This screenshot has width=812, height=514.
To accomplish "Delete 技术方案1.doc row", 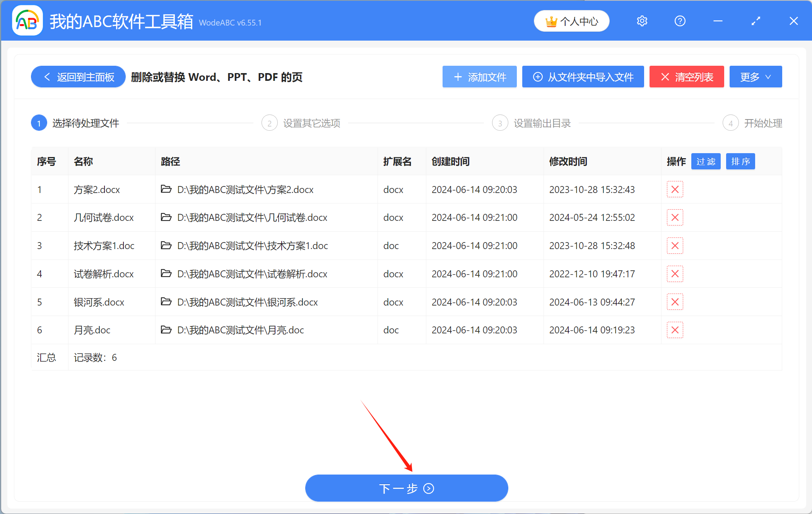I will pos(675,246).
